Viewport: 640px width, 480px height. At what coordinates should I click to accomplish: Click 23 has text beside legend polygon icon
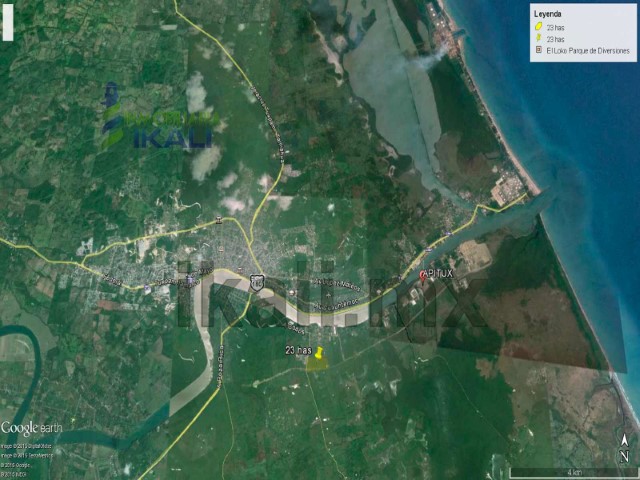tap(556, 26)
